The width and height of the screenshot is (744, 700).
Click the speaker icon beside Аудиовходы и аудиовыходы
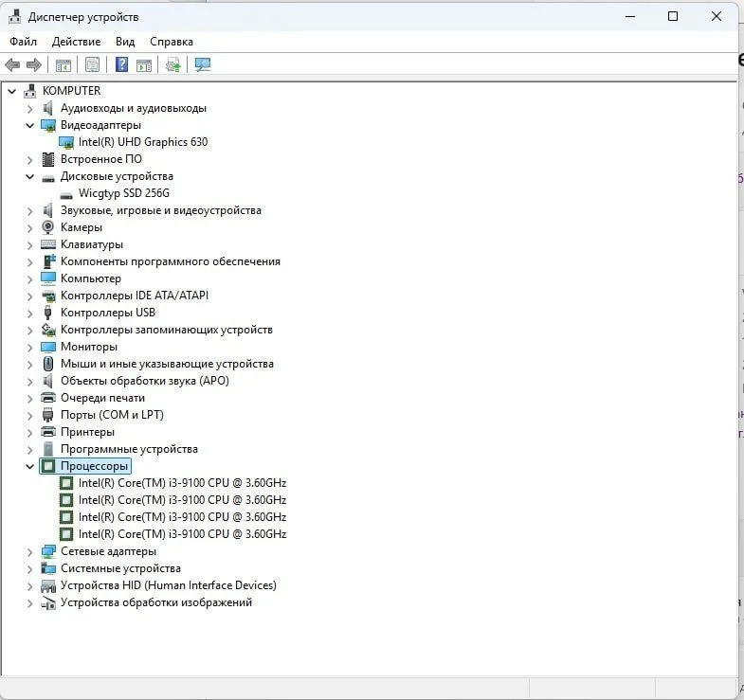[48, 108]
